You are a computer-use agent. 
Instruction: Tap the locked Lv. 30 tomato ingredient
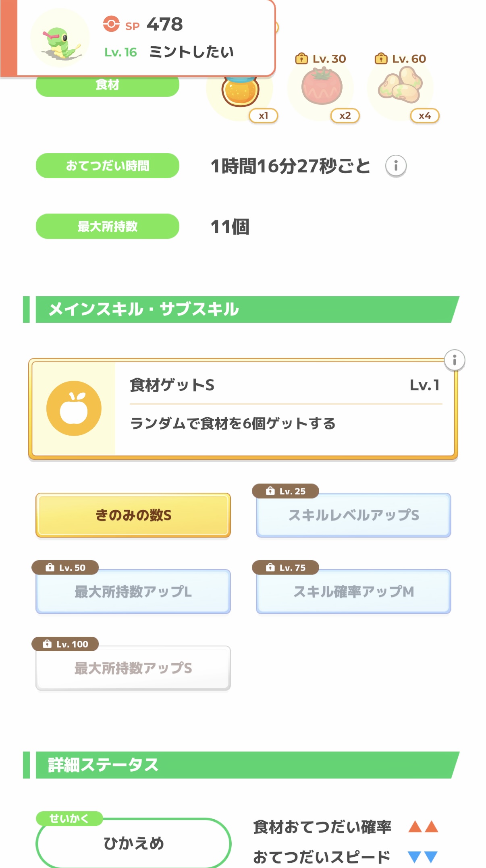click(321, 87)
